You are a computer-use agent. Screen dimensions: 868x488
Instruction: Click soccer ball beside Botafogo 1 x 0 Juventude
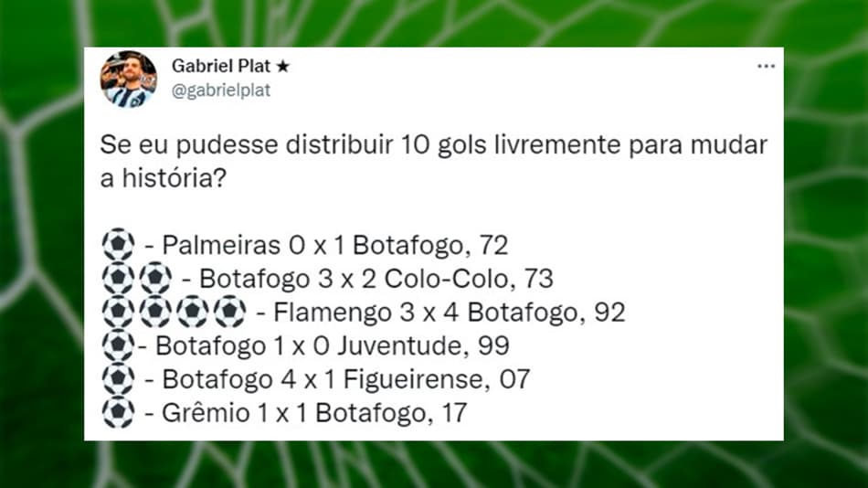coord(118,345)
